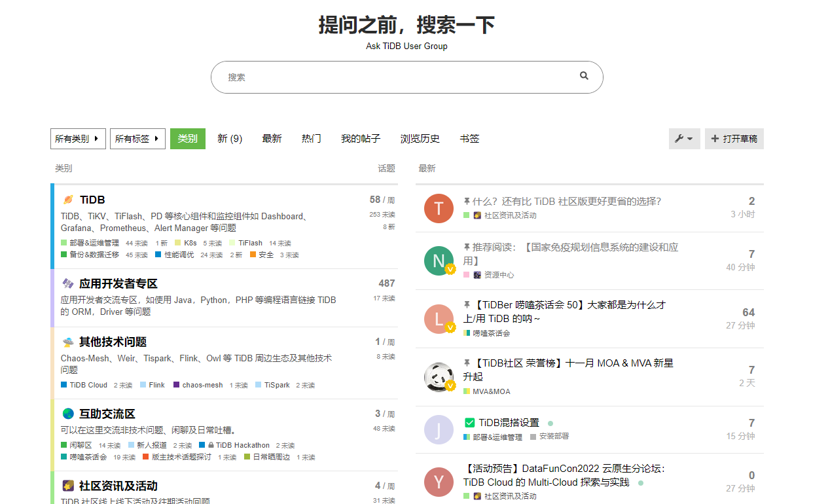This screenshot has width=828, height=504.
Task: Focus the 搜索 input field
Action: click(399, 77)
